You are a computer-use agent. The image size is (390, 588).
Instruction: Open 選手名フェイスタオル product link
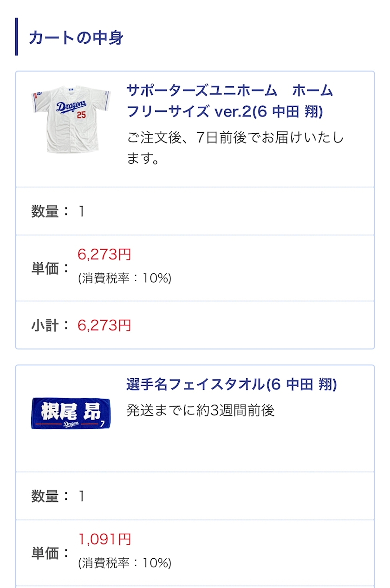[x=231, y=384]
